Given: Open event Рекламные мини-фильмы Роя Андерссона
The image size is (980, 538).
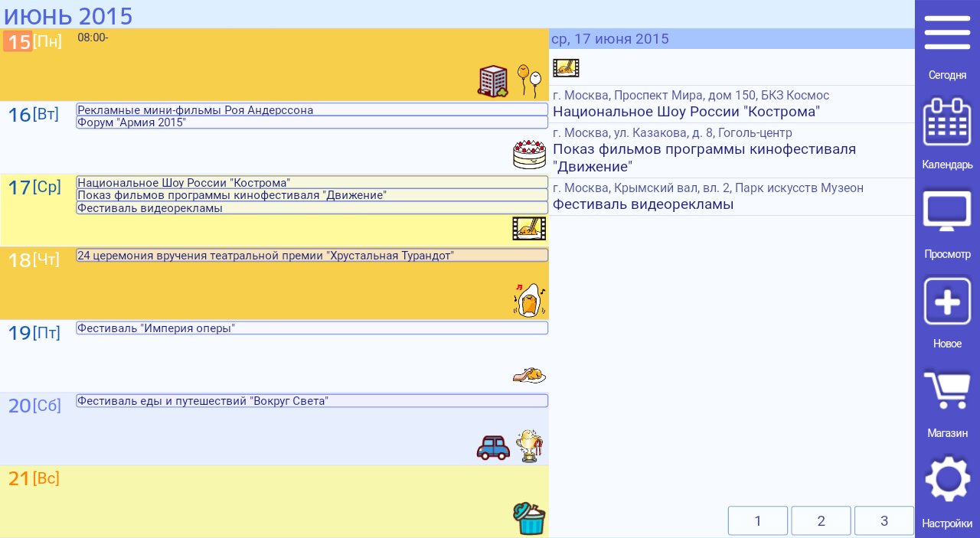Looking at the screenshot, I should (312, 109).
